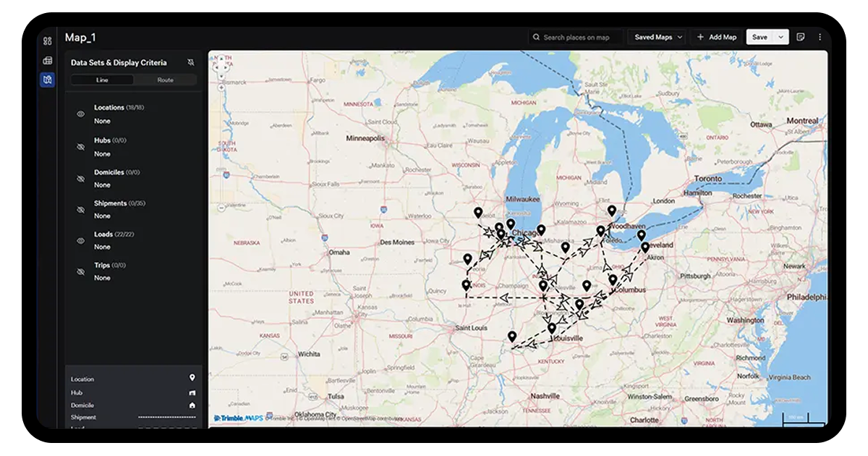Show the Shipments data set

(x=81, y=209)
